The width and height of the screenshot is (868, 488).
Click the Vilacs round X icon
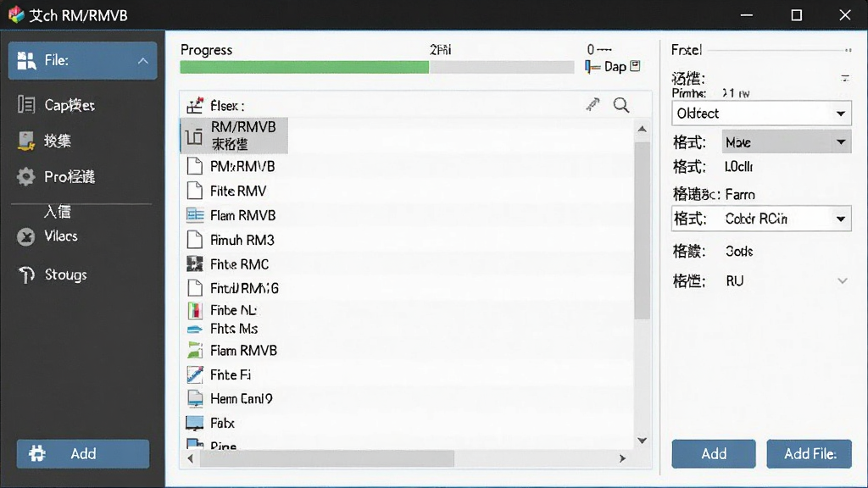pos(25,237)
